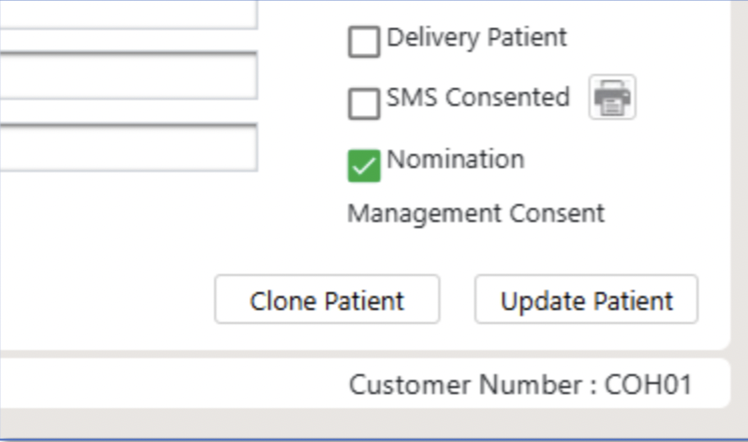This screenshot has width=748, height=442.
Task: Click the word Clone on the button
Action: tap(281, 301)
